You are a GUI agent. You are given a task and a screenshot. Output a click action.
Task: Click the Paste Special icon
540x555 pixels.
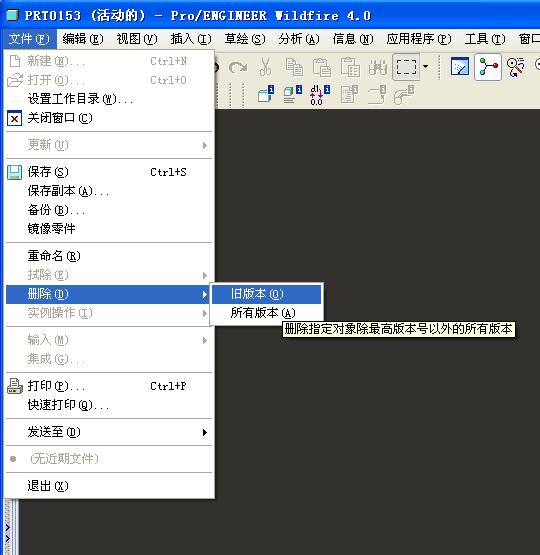point(350,67)
